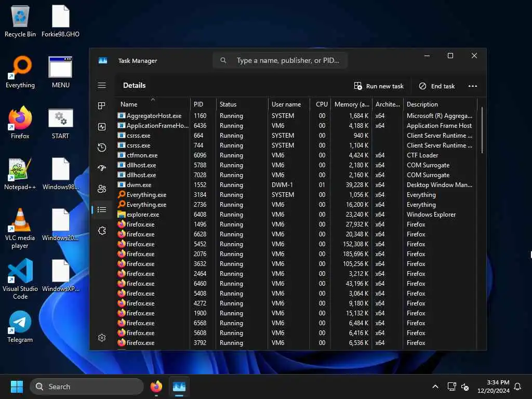
Task: Select the Visual Studio Code shortcut
Action: tap(20, 279)
